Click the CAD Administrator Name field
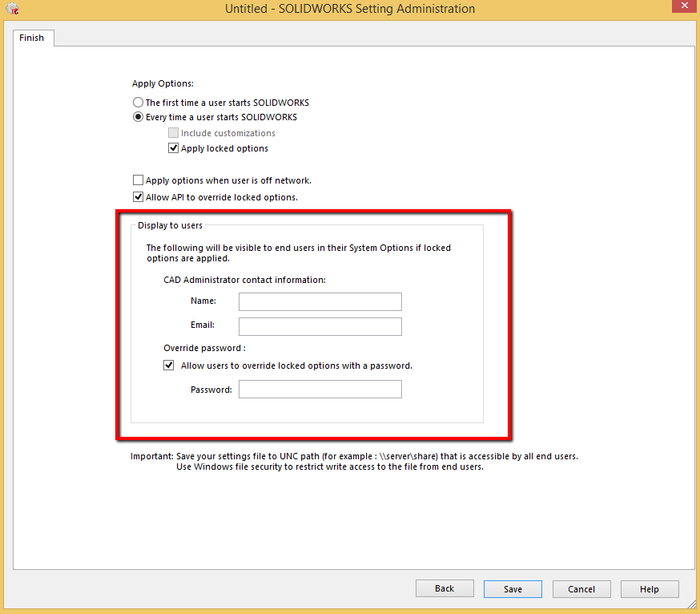 pos(320,301)
